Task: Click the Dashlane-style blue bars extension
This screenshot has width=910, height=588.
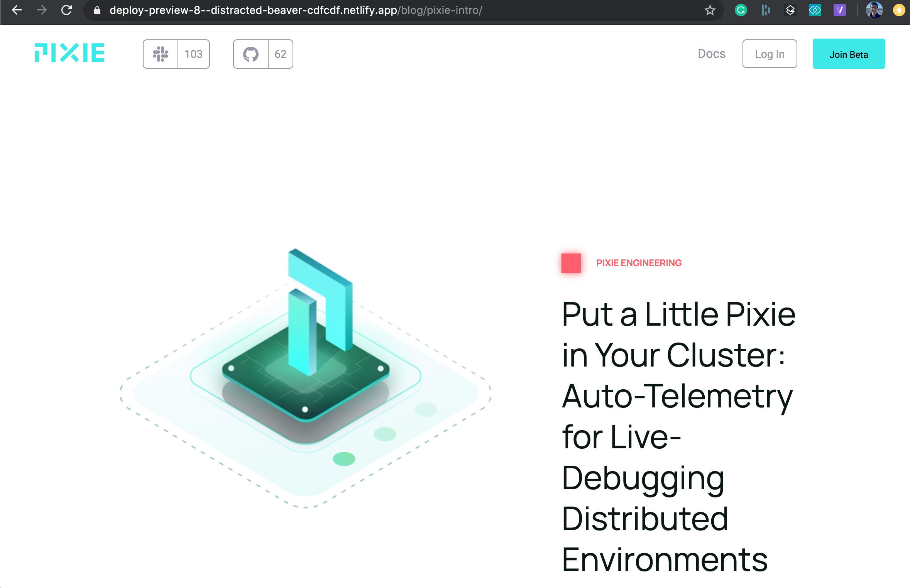Action: coord(765,10)
